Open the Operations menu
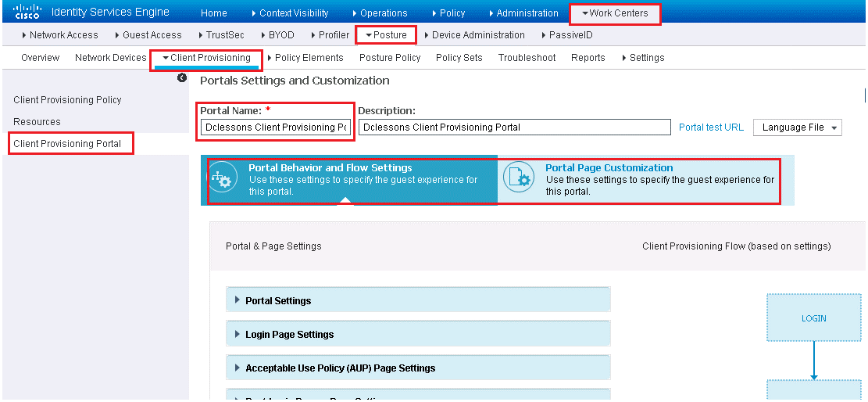868x402 pixels. pos(380,13)
